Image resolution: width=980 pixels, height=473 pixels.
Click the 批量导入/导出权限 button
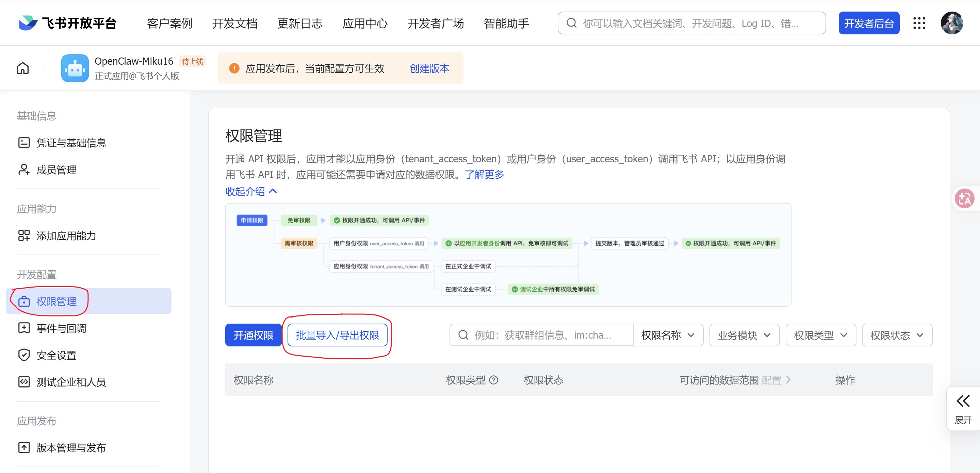pos(337,335)
